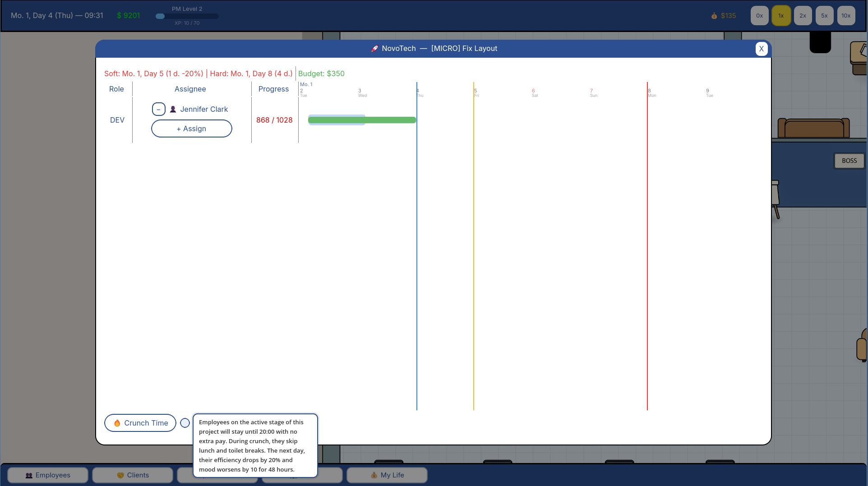Click the + Assign button for DEV
The image size is (868, 486).
coord(192,128)
